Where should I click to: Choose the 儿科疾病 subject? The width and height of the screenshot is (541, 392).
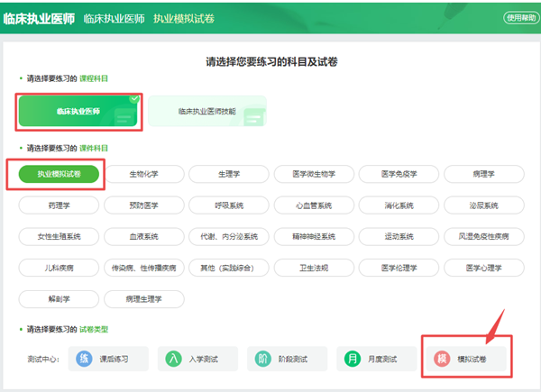pos(58,268)
